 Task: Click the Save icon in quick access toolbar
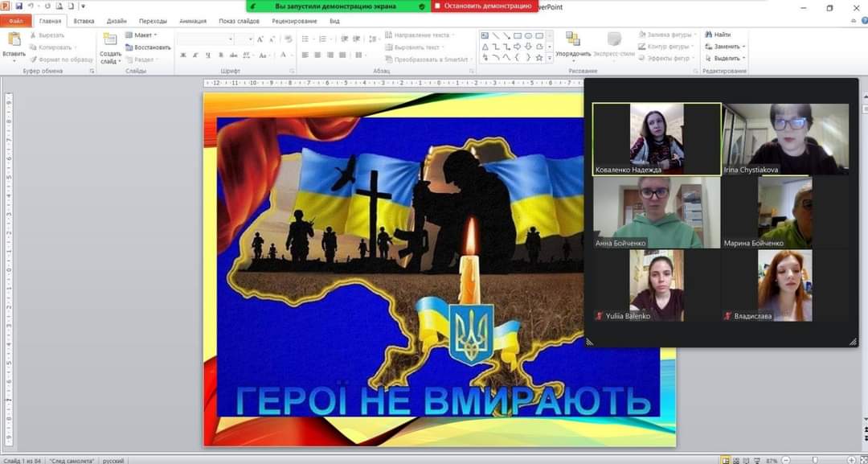click(x=18, y=6)
